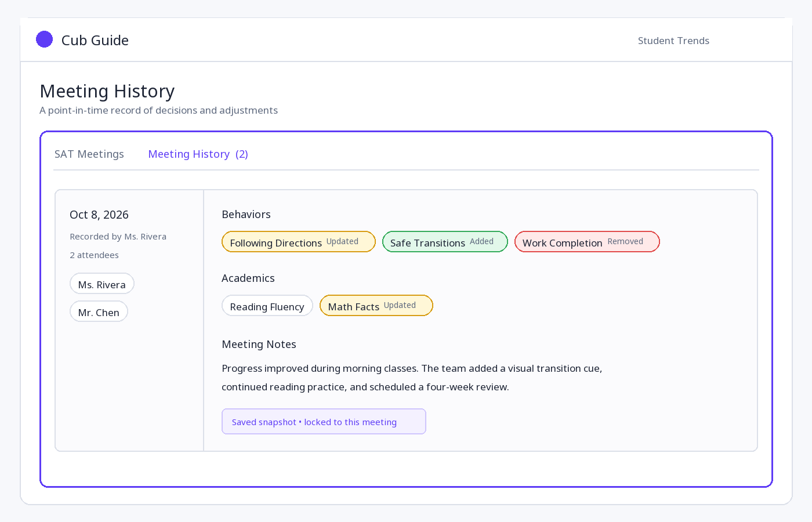Click the Math Facts Updated chip
The image size is (812, 522).
(376, 306)
